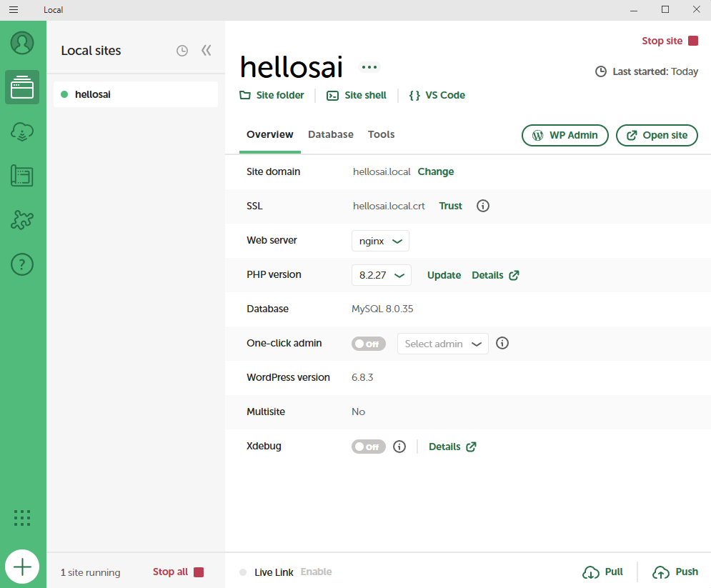The image size is (711, 588).
Task: Open the Select admin dropdown
Action: coord(442,344)
